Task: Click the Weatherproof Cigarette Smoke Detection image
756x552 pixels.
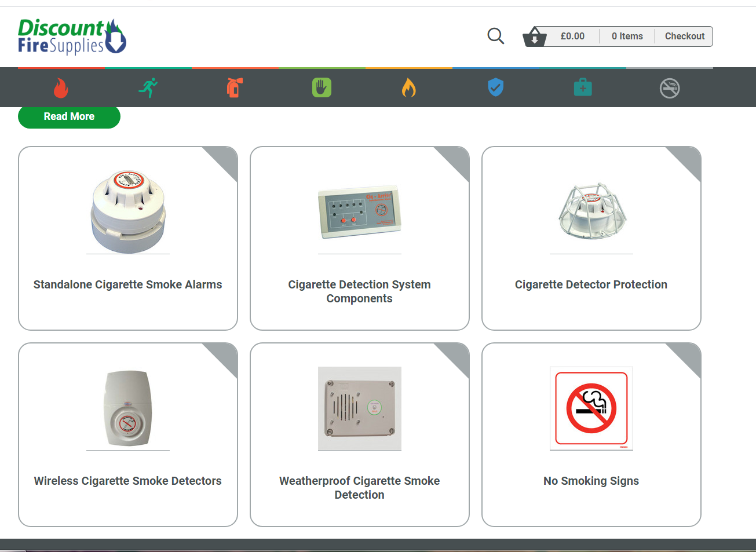Action: click(x=359, y=408)
